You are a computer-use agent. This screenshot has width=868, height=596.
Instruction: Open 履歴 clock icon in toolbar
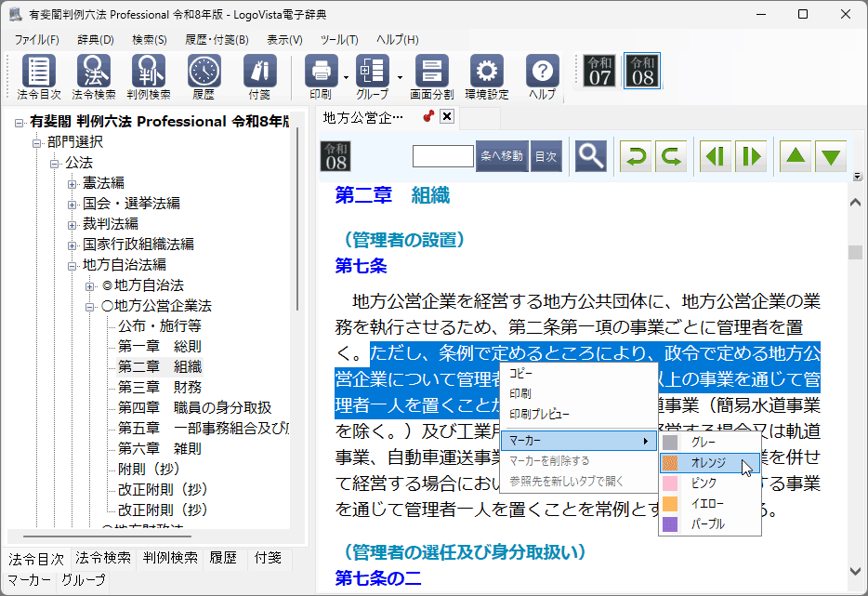204,74
